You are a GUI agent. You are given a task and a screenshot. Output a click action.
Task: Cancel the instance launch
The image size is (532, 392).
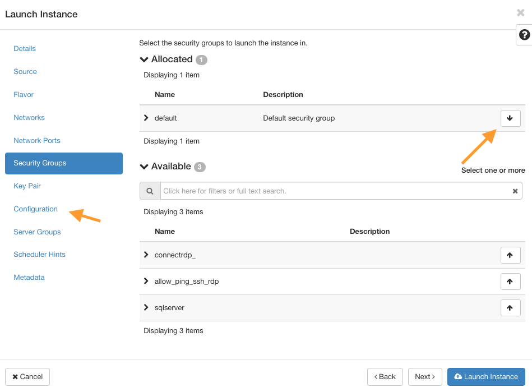click(x=27, y=377)
